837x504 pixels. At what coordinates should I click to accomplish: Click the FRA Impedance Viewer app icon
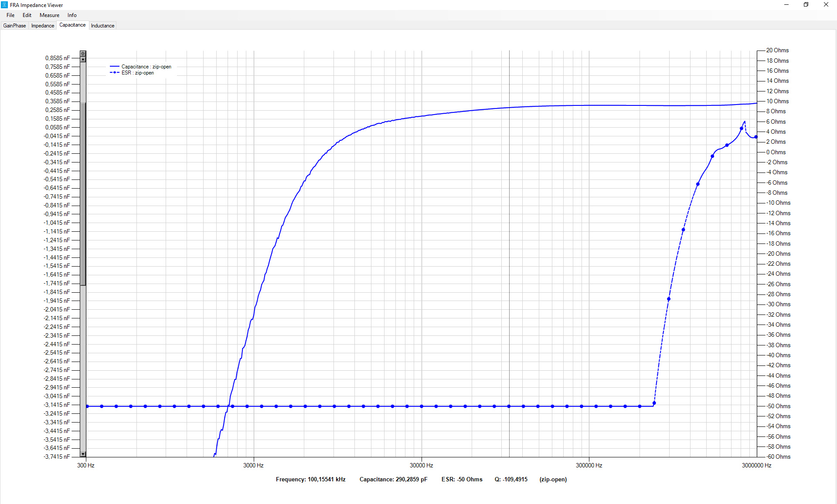[4, 5]
